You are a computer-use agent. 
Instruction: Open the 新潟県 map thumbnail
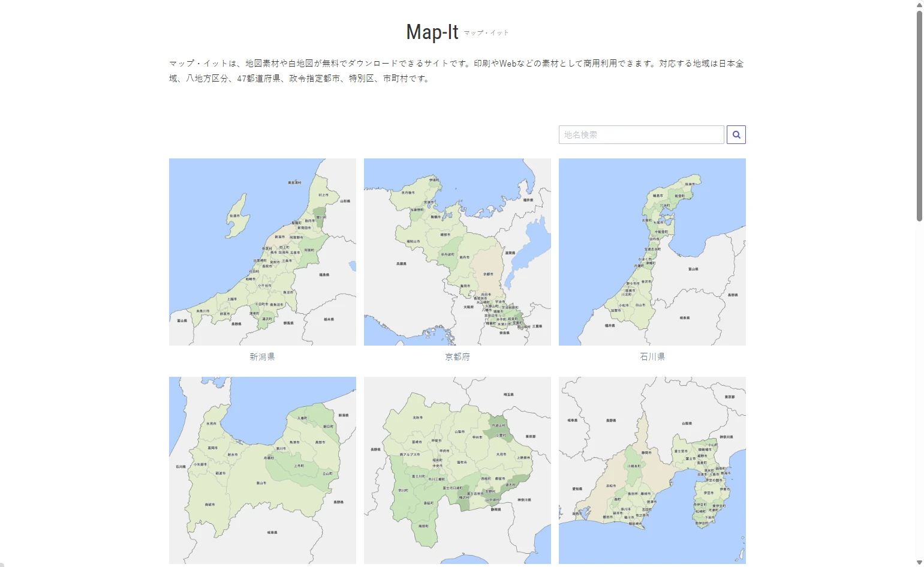[x=262, y=251]
